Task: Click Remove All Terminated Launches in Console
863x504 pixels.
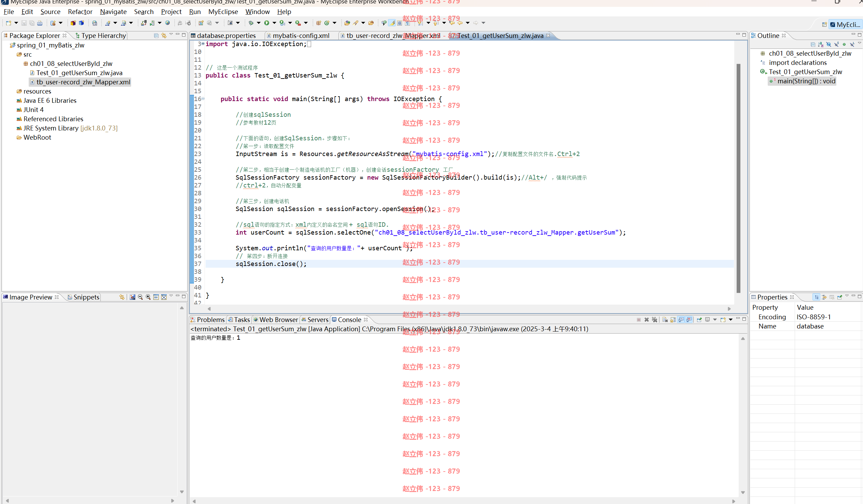Action: tap(654, 320)
